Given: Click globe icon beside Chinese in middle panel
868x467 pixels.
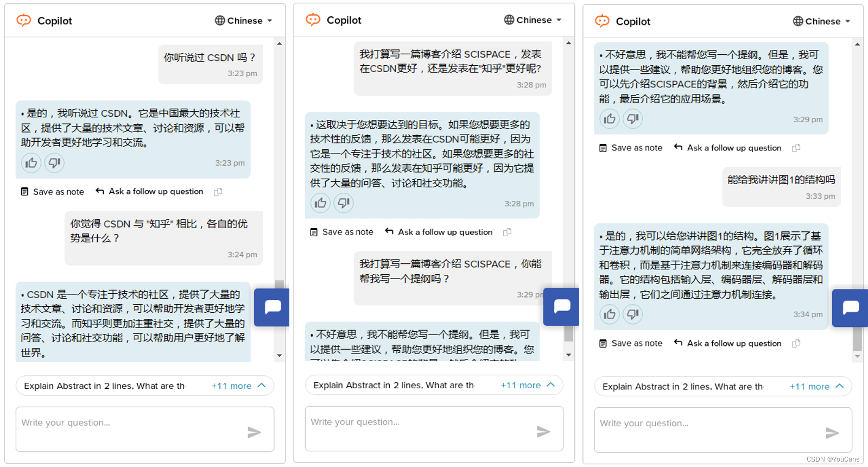Looking at the screenshot, I should (509, 20).
